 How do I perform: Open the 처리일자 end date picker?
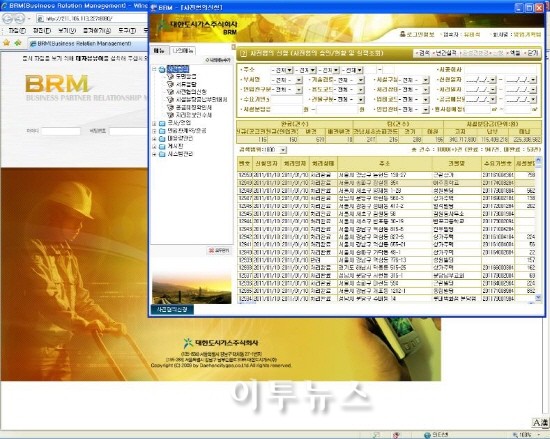(533, 90)
